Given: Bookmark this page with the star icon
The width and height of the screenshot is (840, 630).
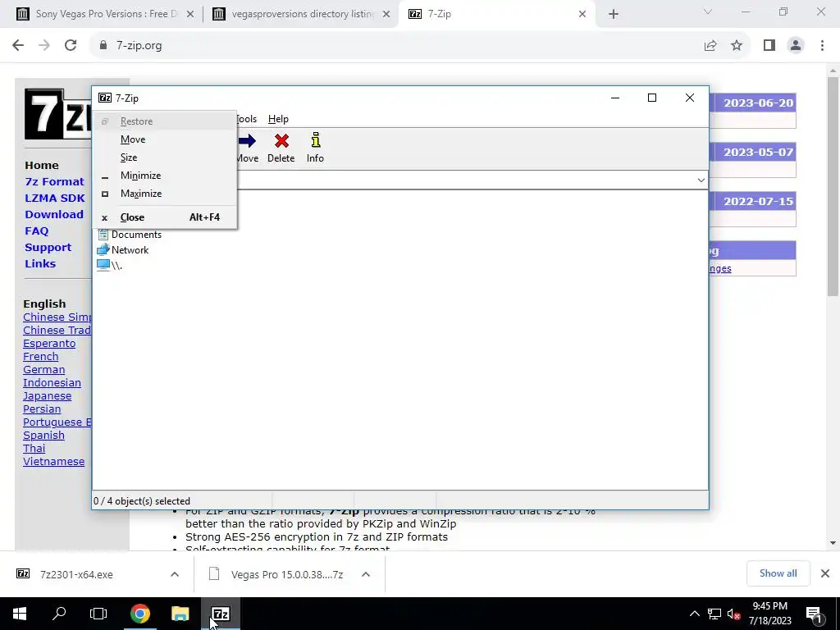Looking at the screenshot, I should (x=737, y=46).
